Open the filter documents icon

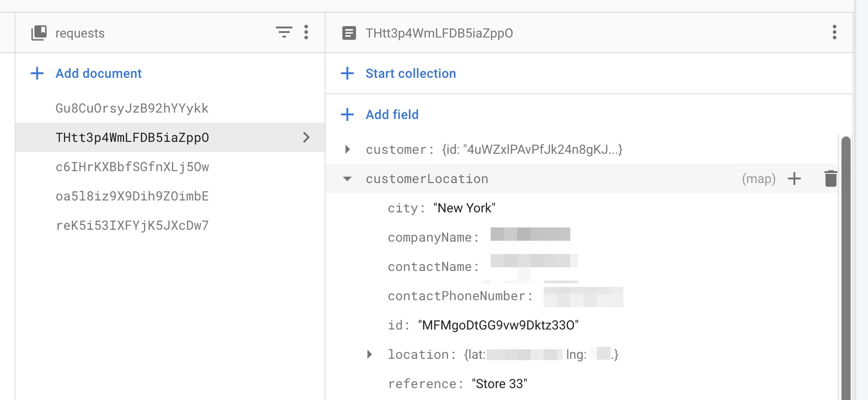(284, 32)
